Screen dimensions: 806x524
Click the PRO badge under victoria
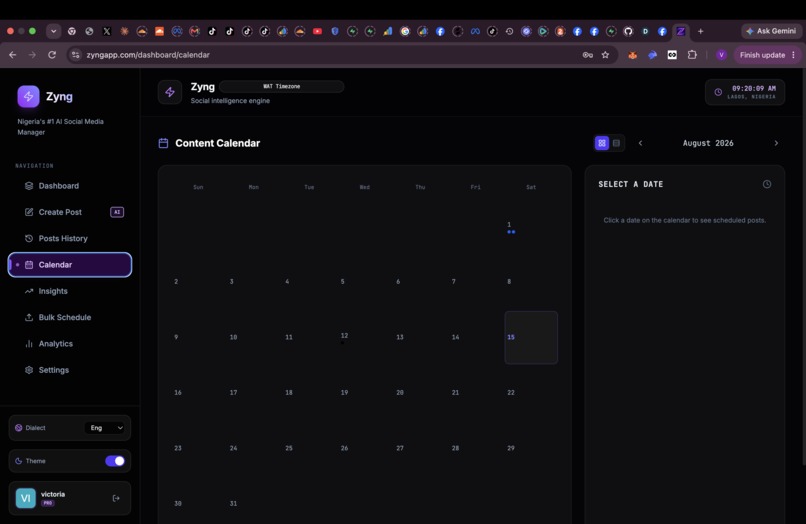click(47, 503)
